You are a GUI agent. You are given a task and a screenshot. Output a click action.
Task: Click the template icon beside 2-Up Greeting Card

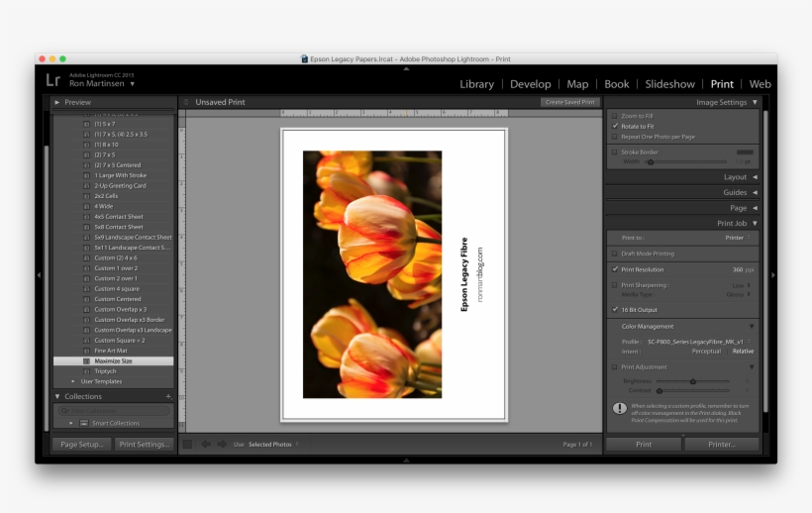point(86,186)
